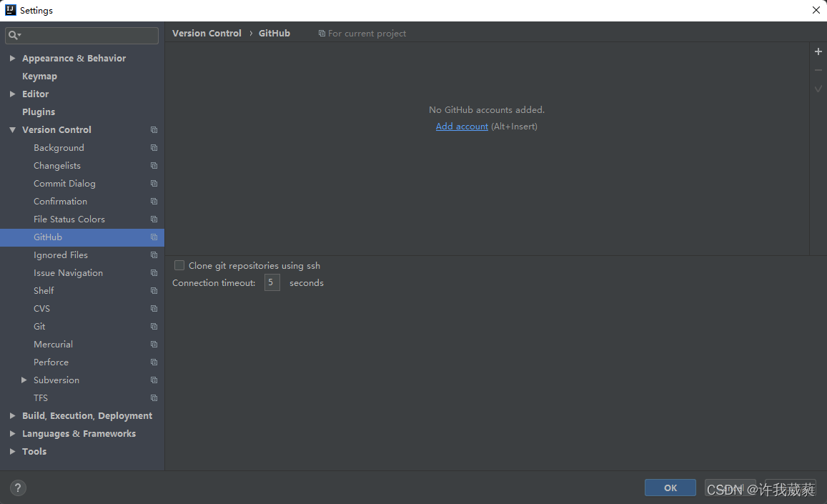Image resolution: width=827 pixels, height=504 pixels.
Task: Select Shelf settings page
Action: click(44, 291)
